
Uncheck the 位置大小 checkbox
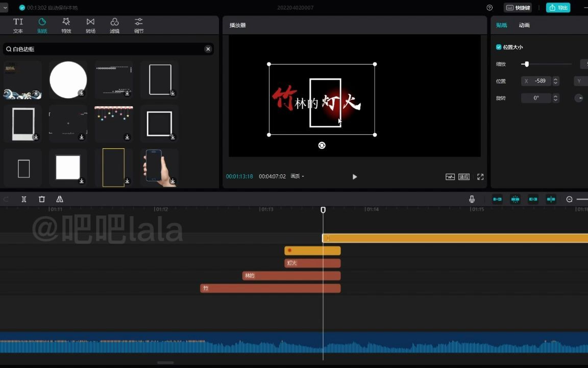coord(499,47)
